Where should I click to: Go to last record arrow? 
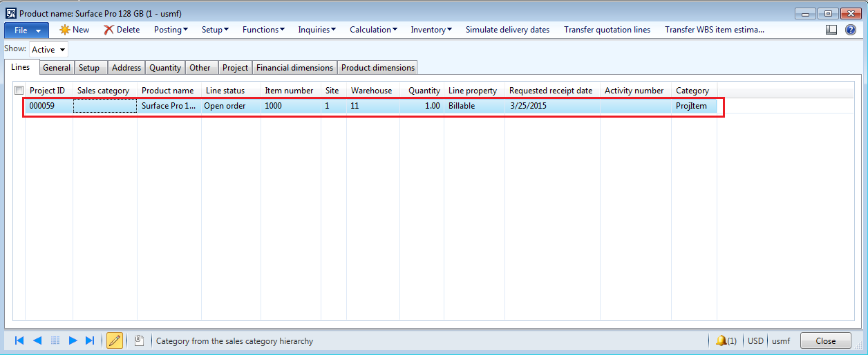pos(90,340)
